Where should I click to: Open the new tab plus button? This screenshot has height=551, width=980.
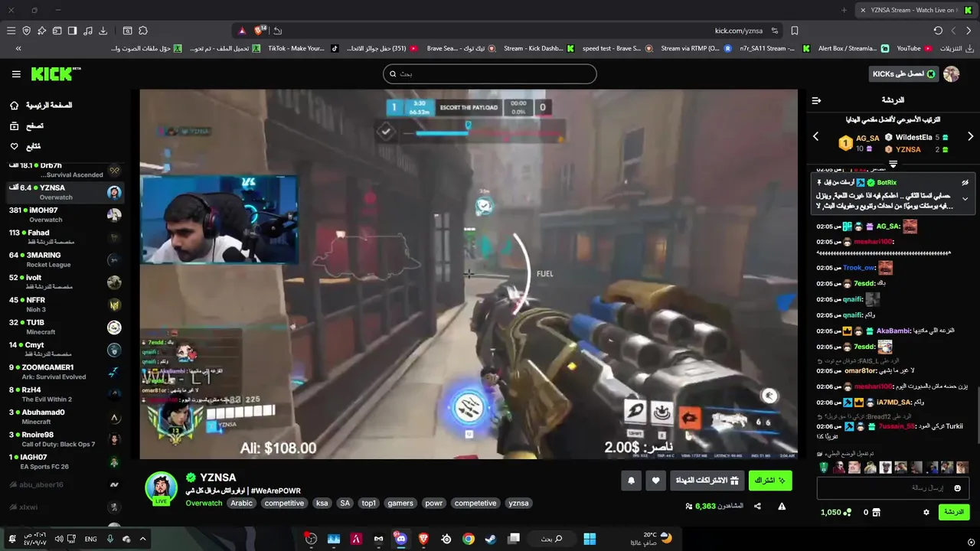pos(844,10)
